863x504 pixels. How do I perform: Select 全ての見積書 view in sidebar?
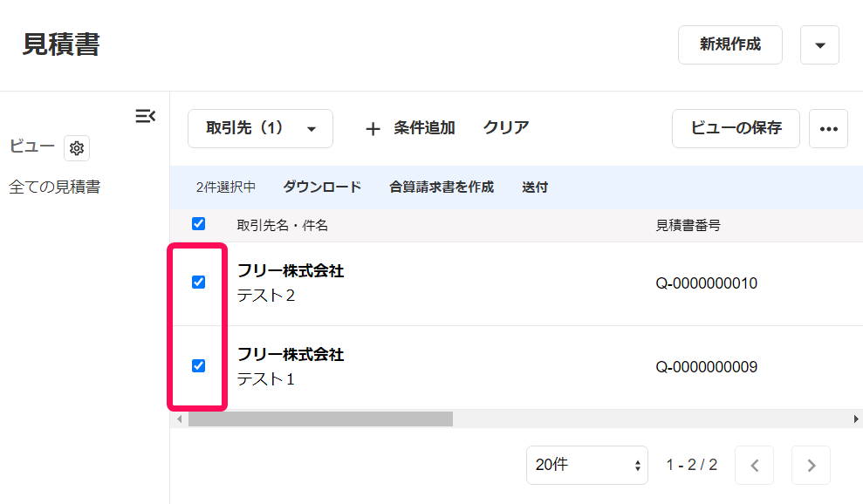coord(54,187)
